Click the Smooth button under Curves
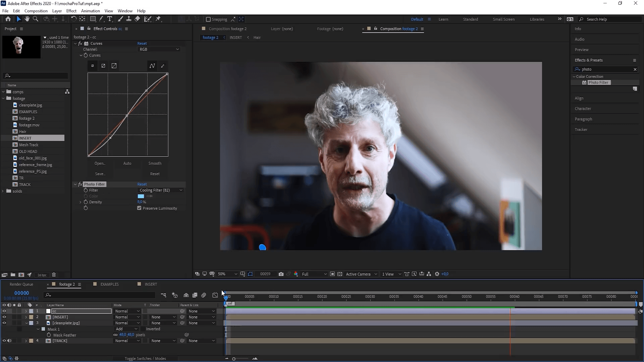This screenshot has width=644, height=362. coord(155,164)
